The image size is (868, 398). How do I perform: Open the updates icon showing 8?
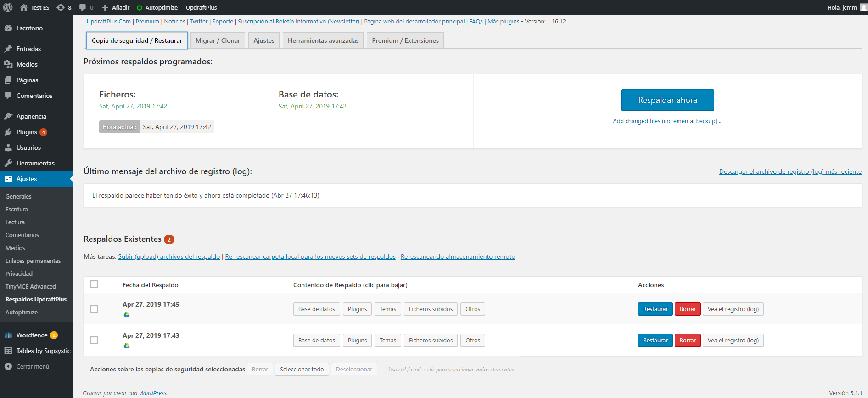(x=64, y=7)
